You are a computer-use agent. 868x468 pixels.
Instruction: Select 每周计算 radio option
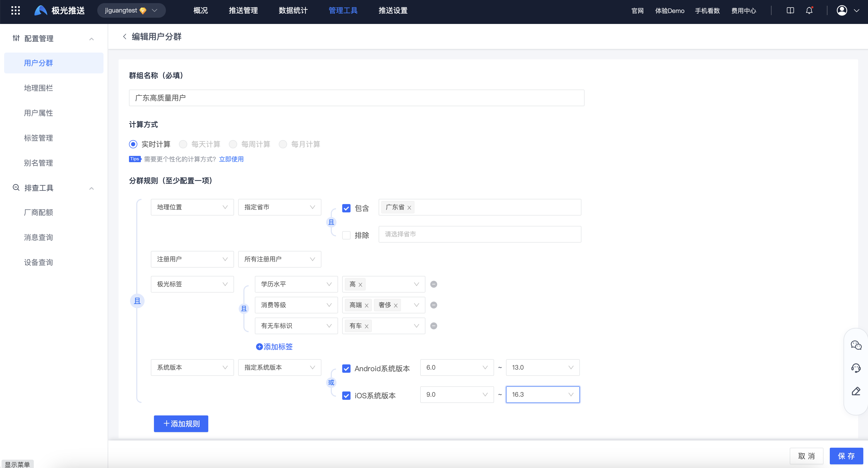pyautogui.click(x=233, y=144)
